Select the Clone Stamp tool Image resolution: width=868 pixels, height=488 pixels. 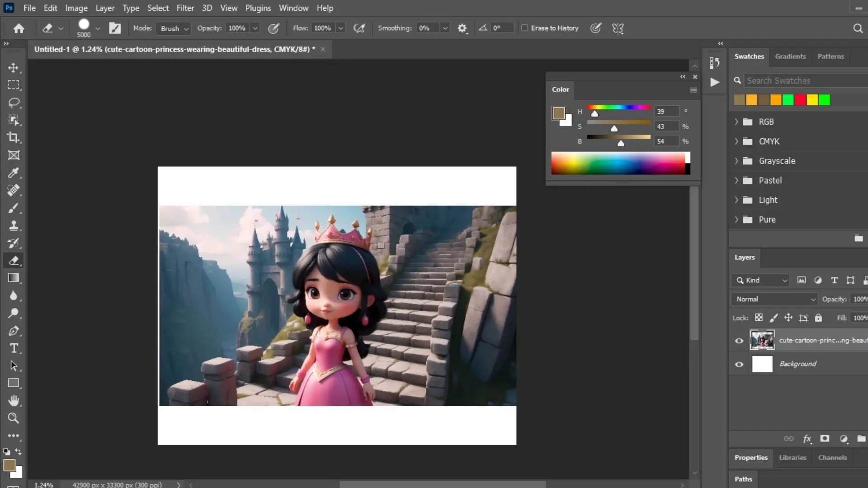click(x=14, y=225)
